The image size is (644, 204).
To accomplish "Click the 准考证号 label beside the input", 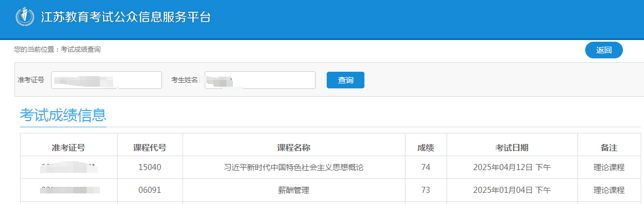I will 31,80.
